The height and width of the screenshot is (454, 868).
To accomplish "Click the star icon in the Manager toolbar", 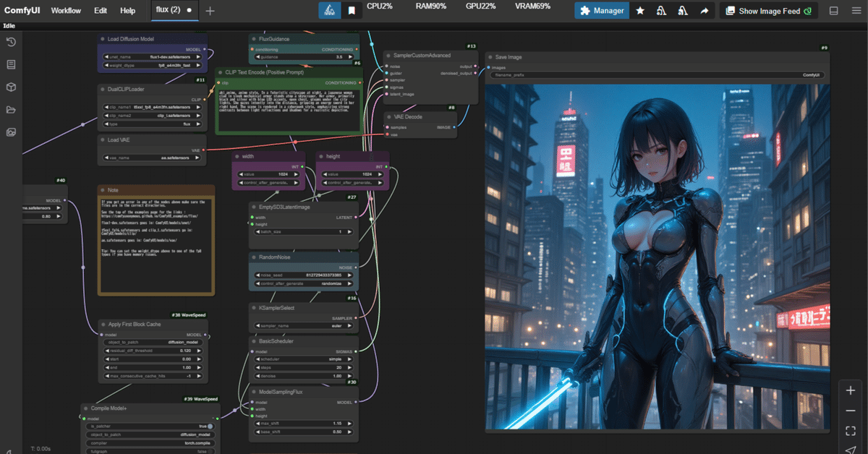I will click(x=639, y=10).
